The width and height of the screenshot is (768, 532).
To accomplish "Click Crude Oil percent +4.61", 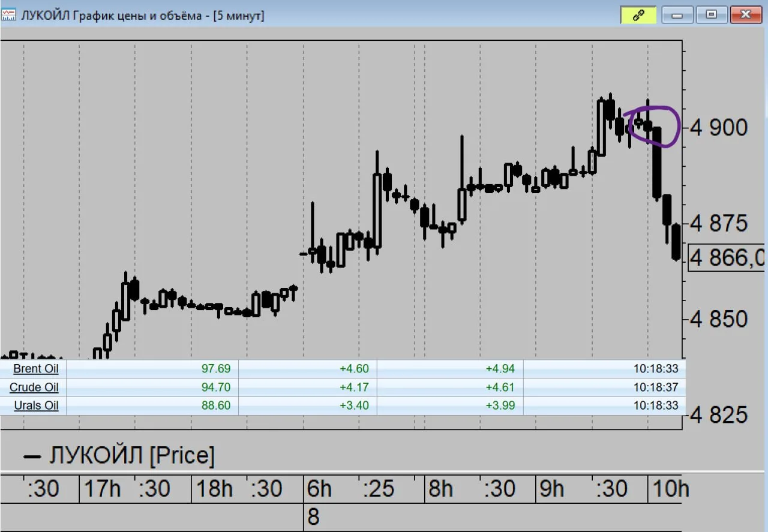I will coord(500,387).
